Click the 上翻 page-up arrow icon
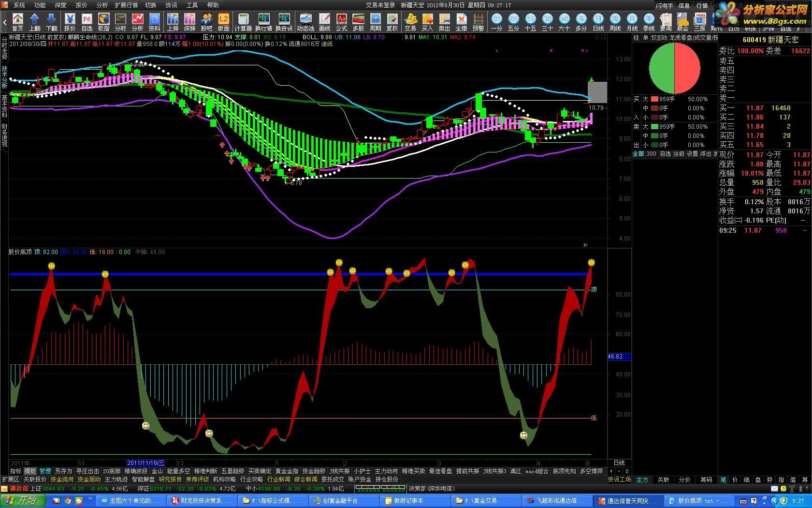The image size is (812, 508). 34,22
